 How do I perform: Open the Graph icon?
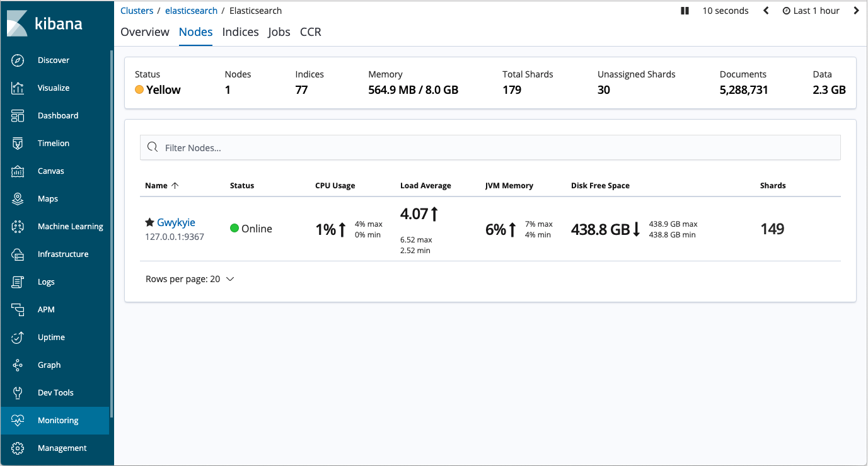click(x=18, y=365)
